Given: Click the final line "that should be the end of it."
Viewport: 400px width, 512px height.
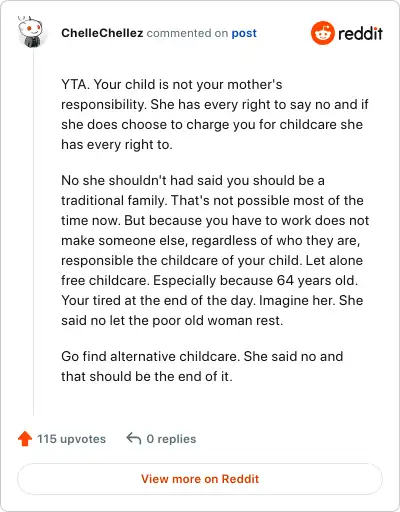Looking at the screenshot, I should pos(147,376).
